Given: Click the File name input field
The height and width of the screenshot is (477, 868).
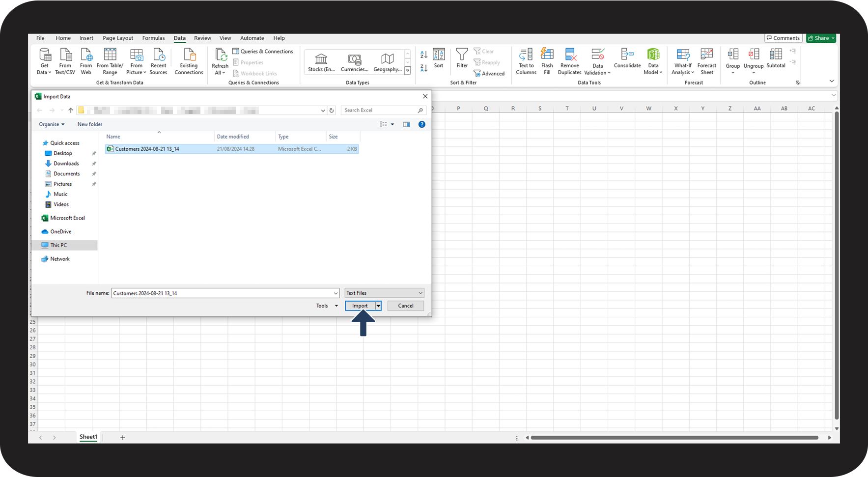Looking at the screenshot, I should 222,293.
